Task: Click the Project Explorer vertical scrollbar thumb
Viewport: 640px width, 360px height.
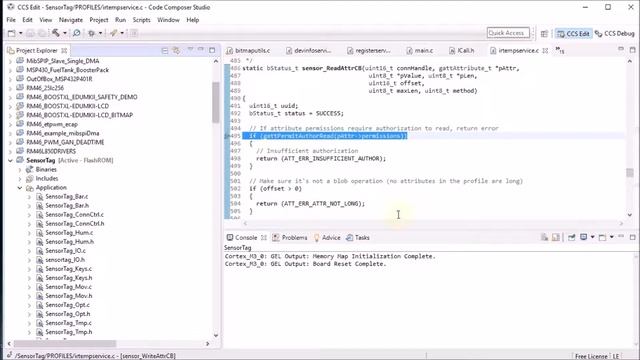Action: [216, 102]
